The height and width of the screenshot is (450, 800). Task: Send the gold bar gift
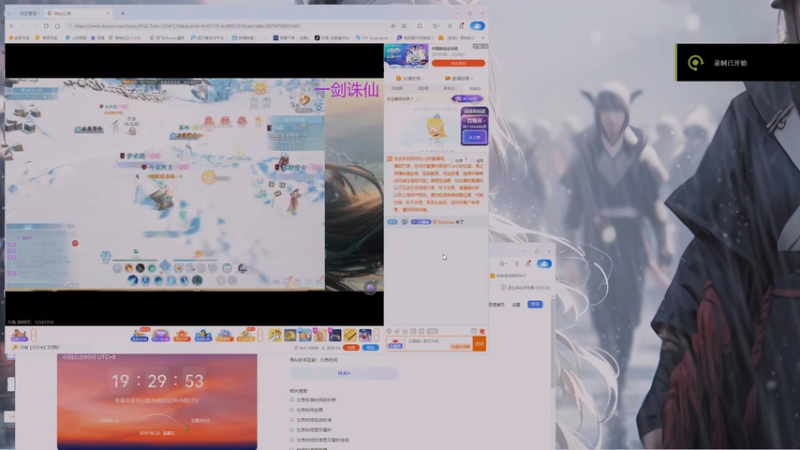coord(350,335)
